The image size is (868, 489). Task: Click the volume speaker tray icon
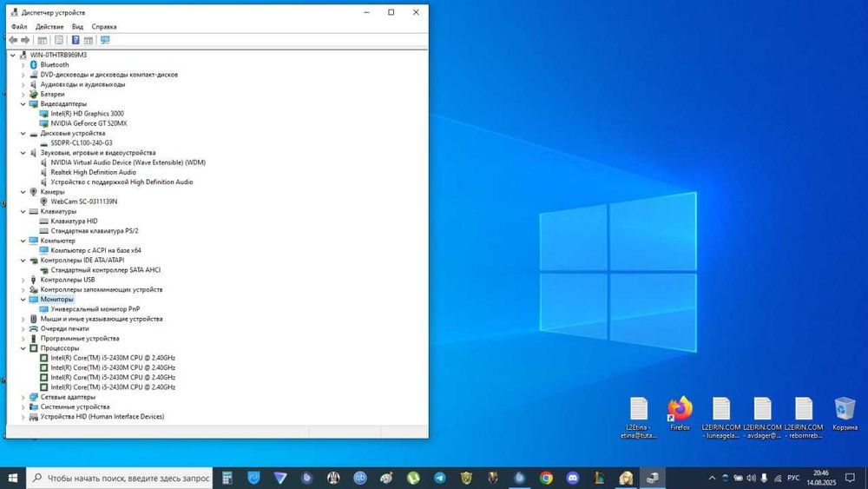pos(751,478)
